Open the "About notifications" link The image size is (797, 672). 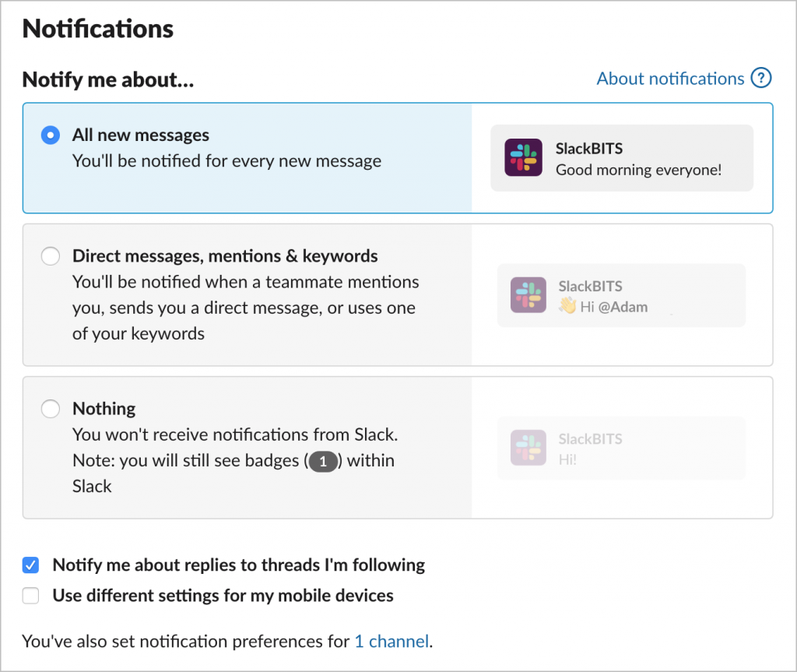point(670,79)
